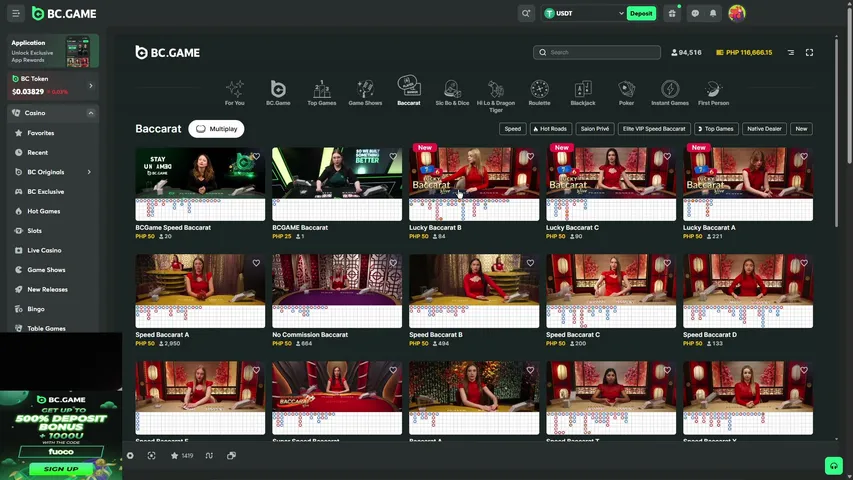Filter by Elite VIP Speed Baccarat tag
The image size is (853, 480).
(x=654, y=129)
